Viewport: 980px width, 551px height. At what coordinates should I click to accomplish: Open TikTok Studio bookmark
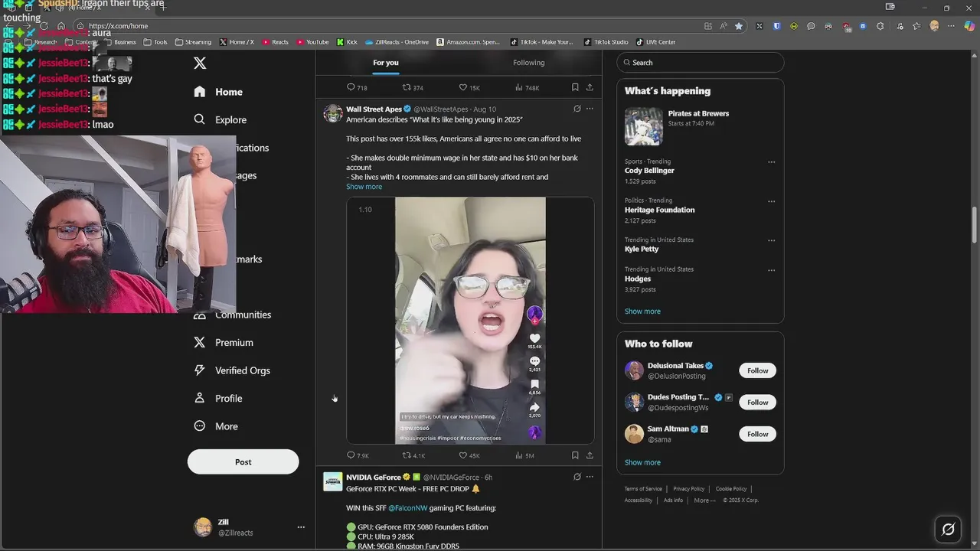point(606,42)
